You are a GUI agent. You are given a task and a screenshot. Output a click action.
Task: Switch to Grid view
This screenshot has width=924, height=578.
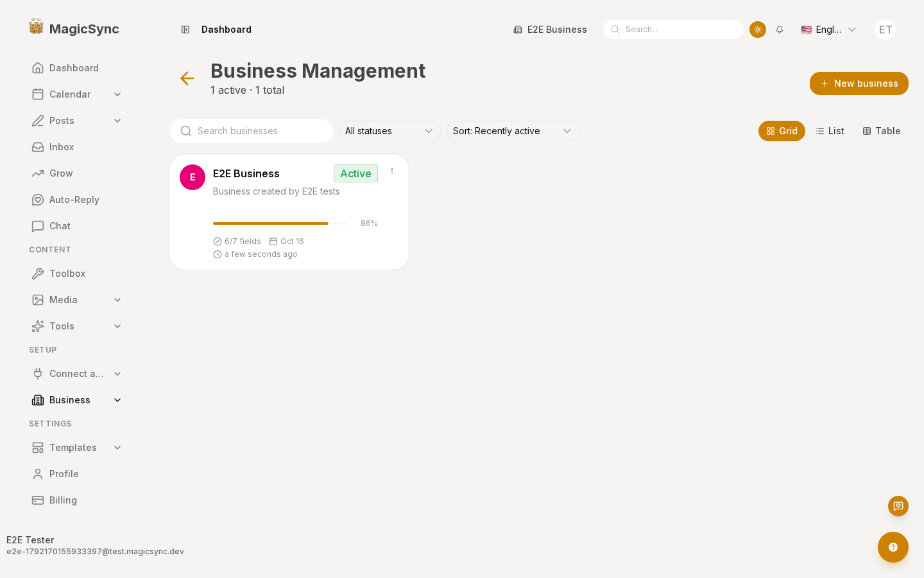pyautogui.click(x=782, y=131)
